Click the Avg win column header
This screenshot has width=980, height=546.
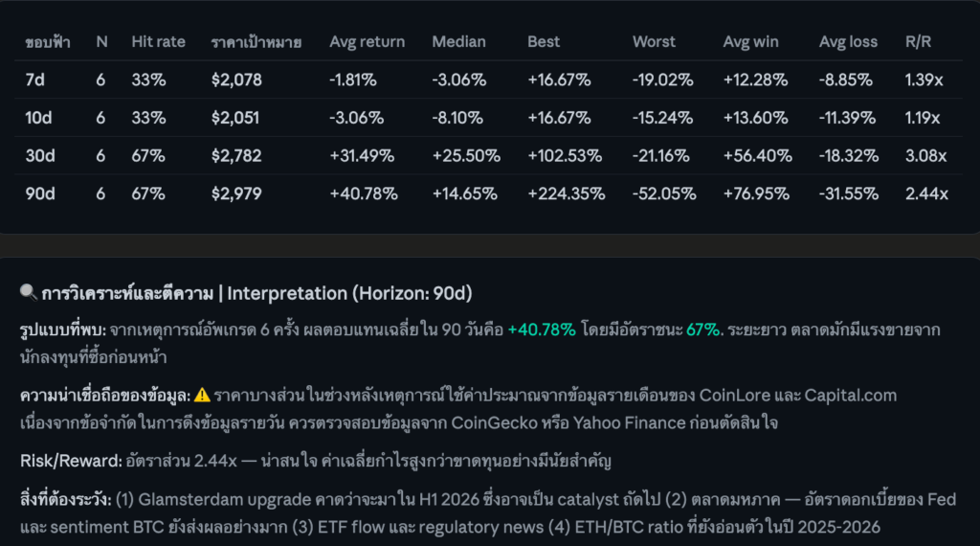[750, 42]
